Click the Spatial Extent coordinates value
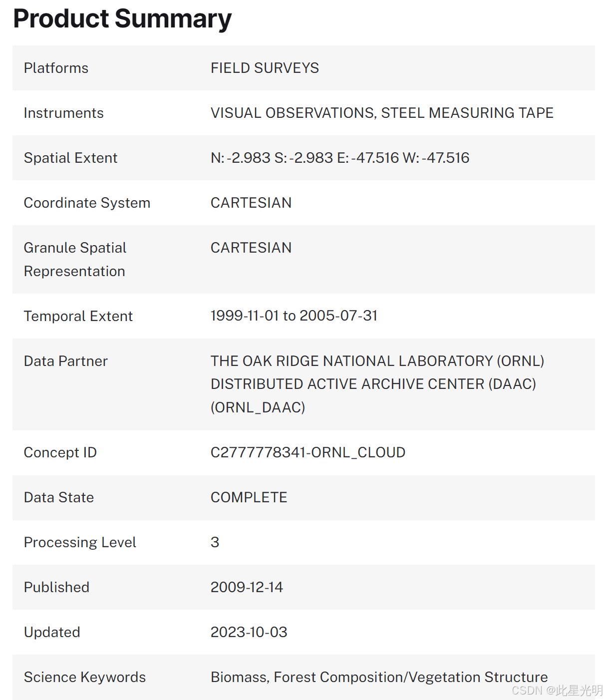Viewport: 605px width, 700px height. coord(339,158)
